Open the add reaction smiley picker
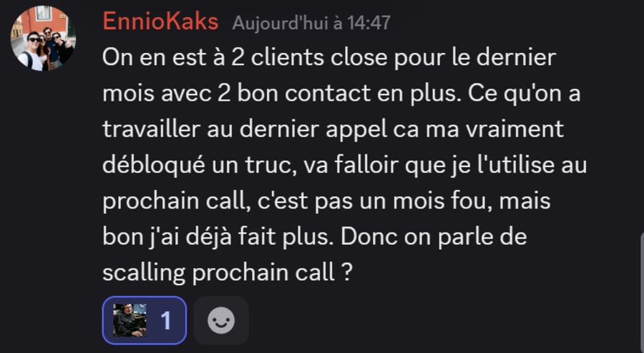 pos(221,320)
